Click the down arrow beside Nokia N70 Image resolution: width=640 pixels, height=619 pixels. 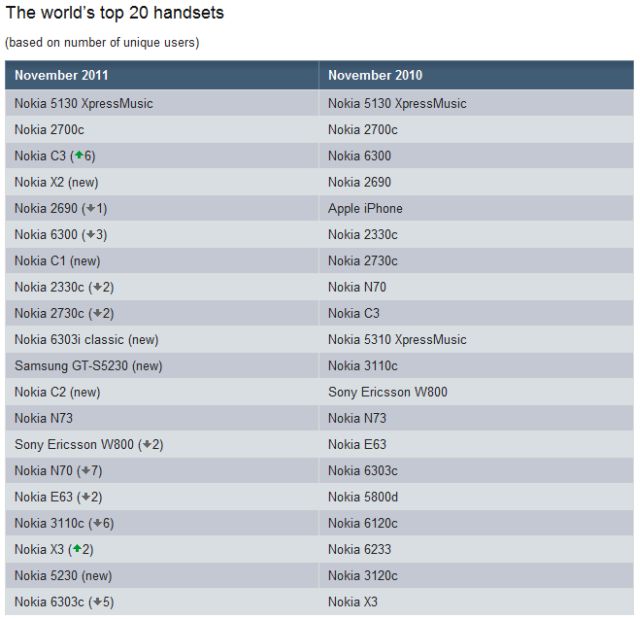(86, 470)
